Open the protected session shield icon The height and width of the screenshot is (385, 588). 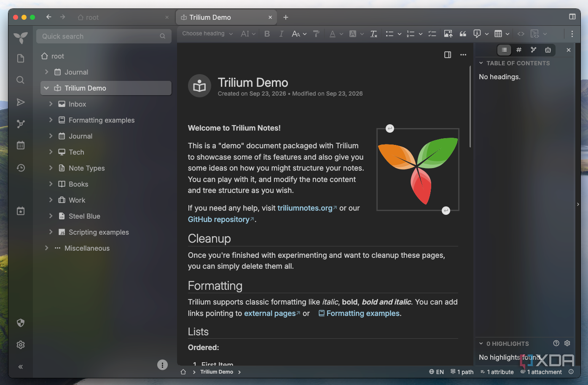tap(20, 323)
